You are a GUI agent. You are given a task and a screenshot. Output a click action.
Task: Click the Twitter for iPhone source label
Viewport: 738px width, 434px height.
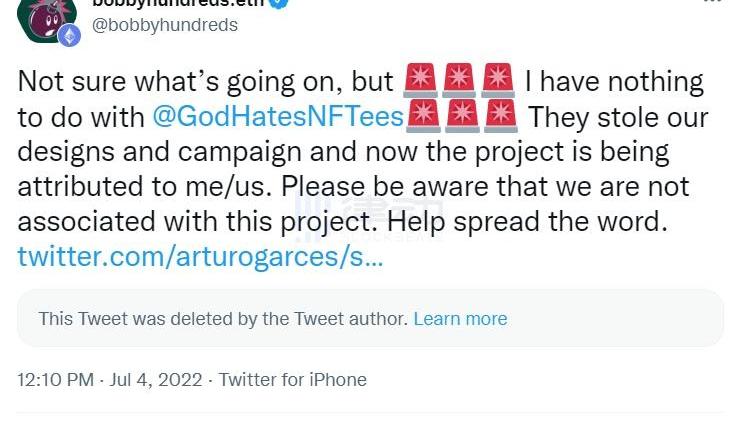292,380
